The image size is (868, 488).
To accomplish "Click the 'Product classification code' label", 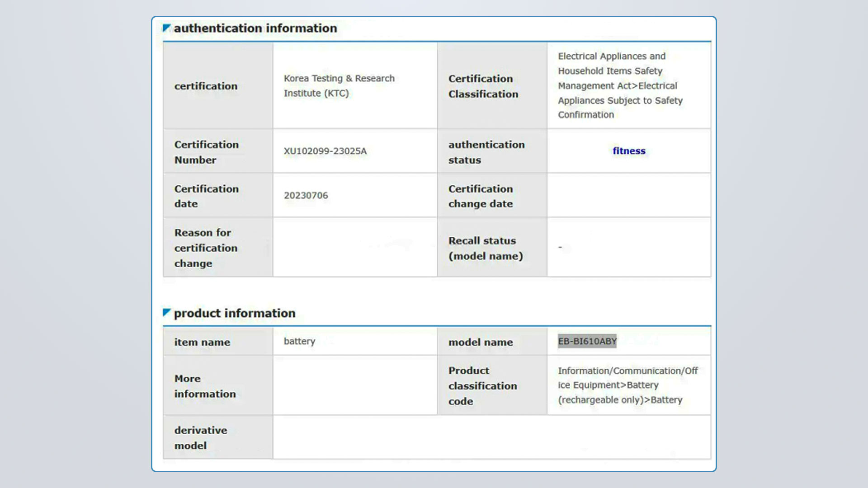I will [482, 385].
